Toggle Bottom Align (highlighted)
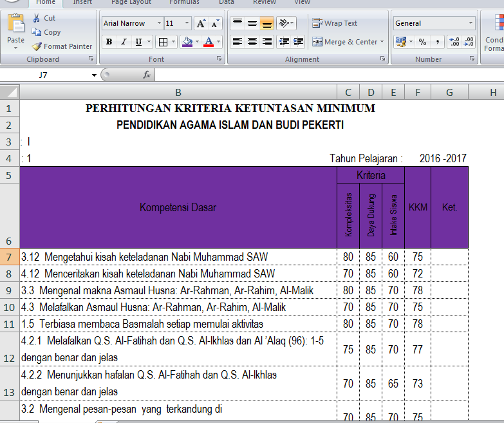Screen dimensions: 504x423 click(266, 23)
